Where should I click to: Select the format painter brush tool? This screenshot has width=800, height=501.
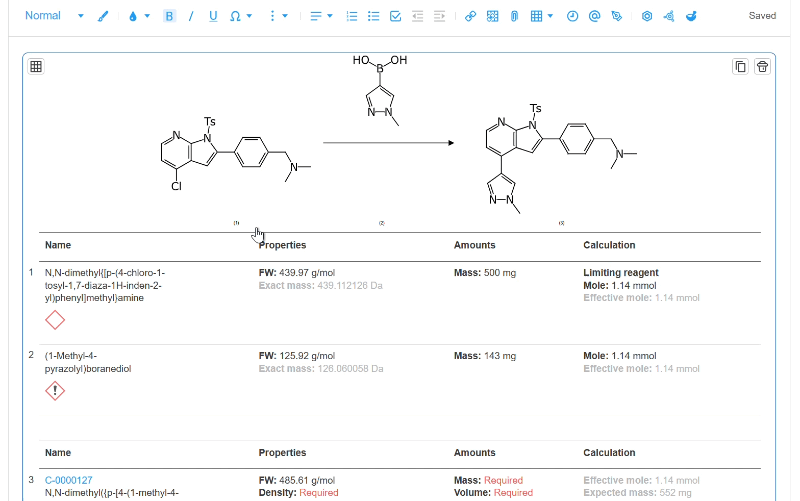point(103,16)
